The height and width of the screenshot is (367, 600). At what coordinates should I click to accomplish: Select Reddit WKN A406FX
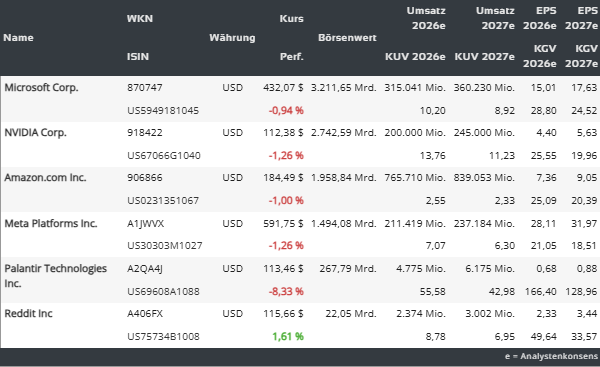click(x=145, y=314)
